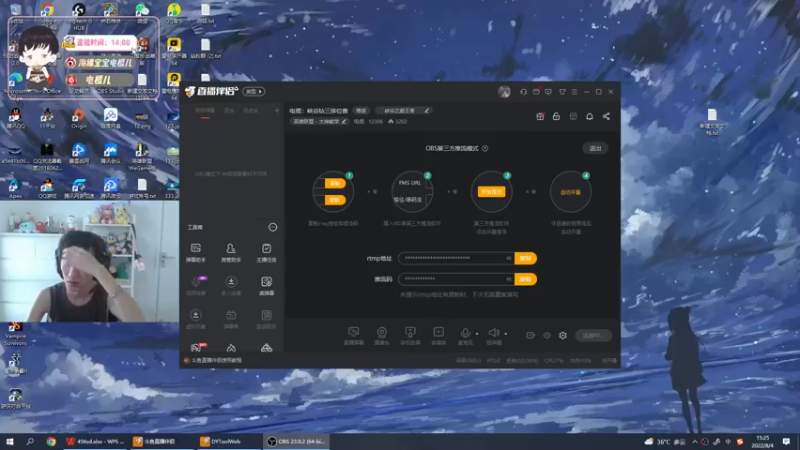Image resolution: width=800 pixels, height=450 pixels.
Task: Copy the rtmp address
Action: click(x=526, y=258)
